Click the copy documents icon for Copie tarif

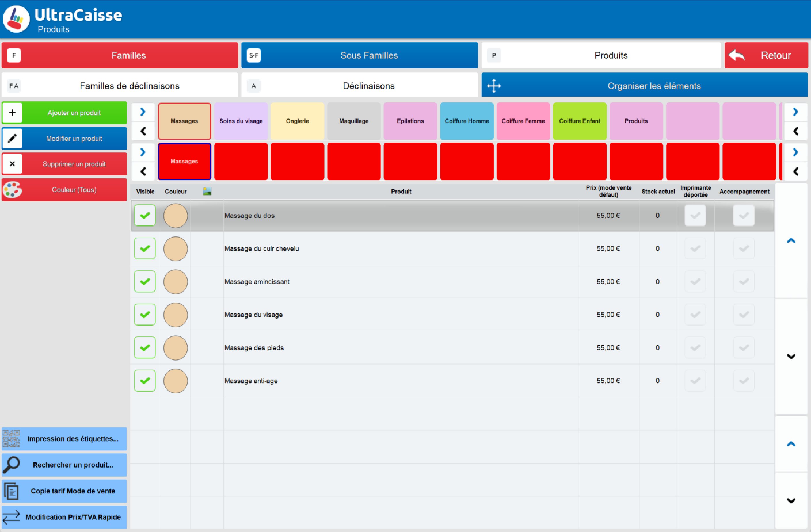[12, 491]
